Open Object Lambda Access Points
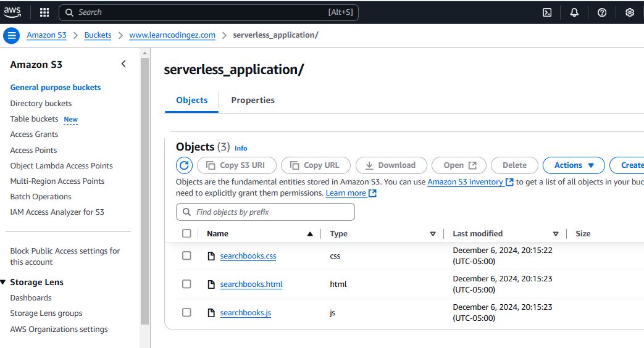The width and height of the screenshot is (644, 348). tap(61, 166)
